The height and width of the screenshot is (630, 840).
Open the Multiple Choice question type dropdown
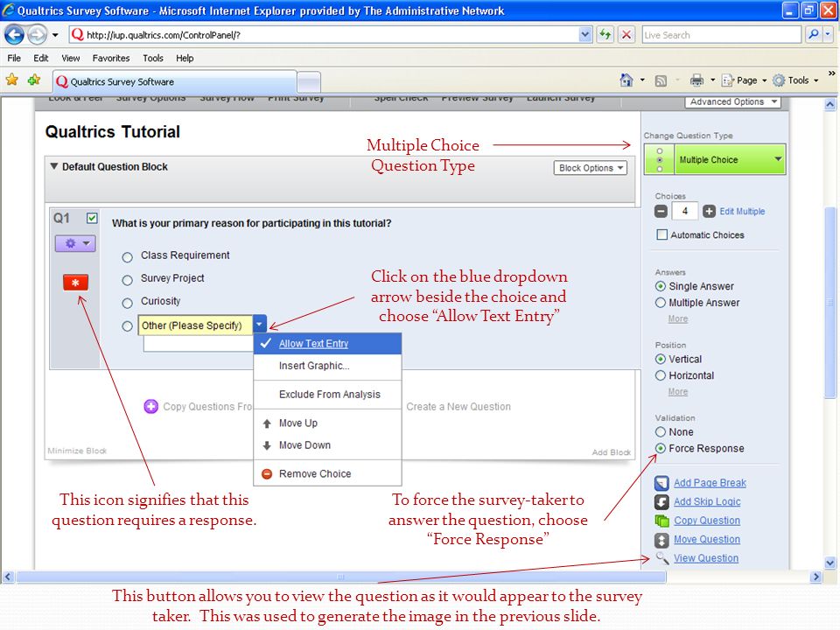(715, 159)
